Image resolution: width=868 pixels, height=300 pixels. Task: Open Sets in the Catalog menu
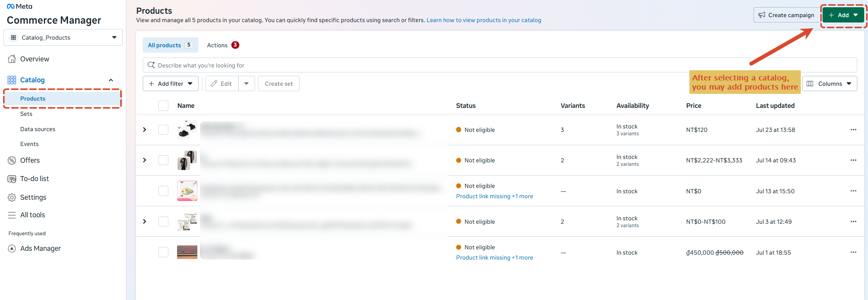pos(26,114)
